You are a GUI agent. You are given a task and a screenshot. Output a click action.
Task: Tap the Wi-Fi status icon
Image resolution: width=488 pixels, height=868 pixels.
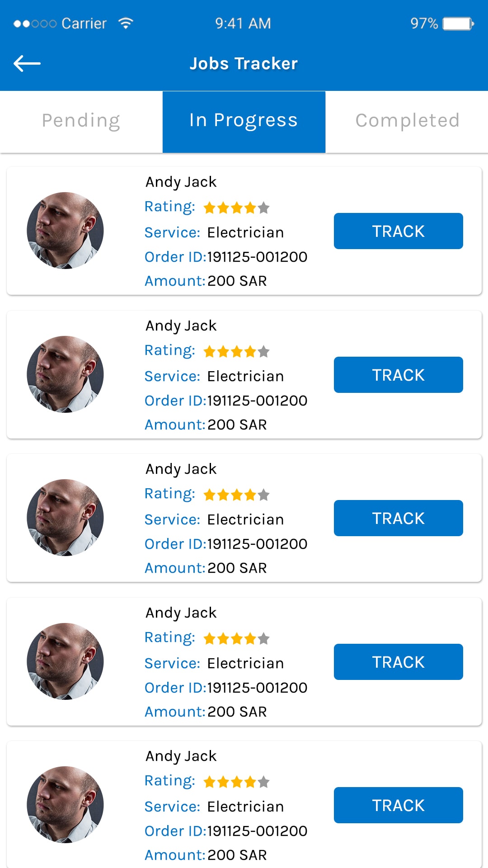[126, 23]
